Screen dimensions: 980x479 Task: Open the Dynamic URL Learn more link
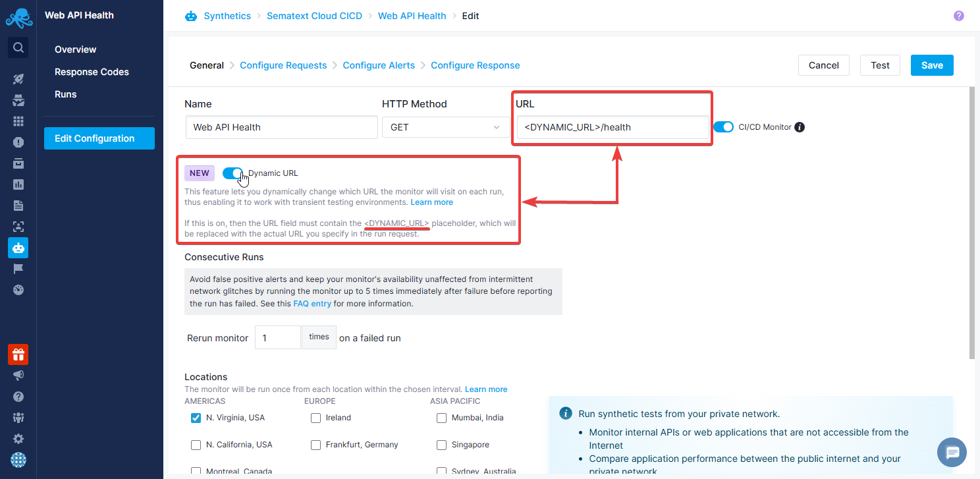(x=431, y=202)
